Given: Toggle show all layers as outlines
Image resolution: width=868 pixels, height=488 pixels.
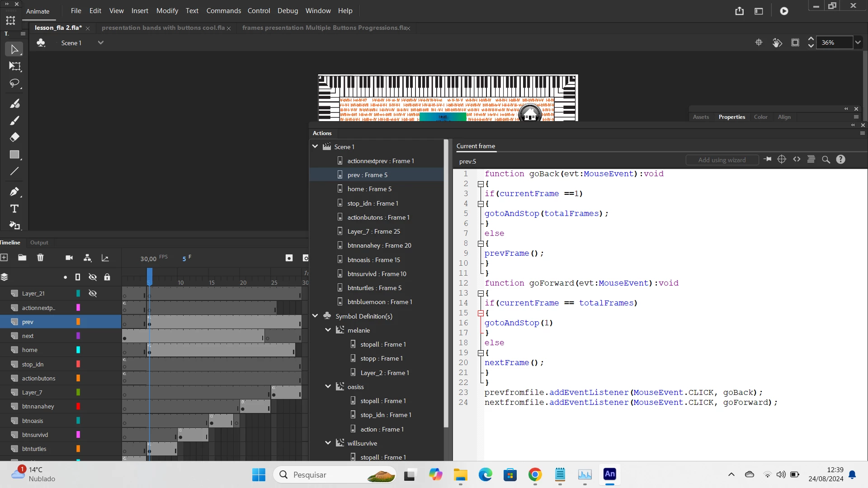Looking at the screenshot, I should click(x=78, y=277).
